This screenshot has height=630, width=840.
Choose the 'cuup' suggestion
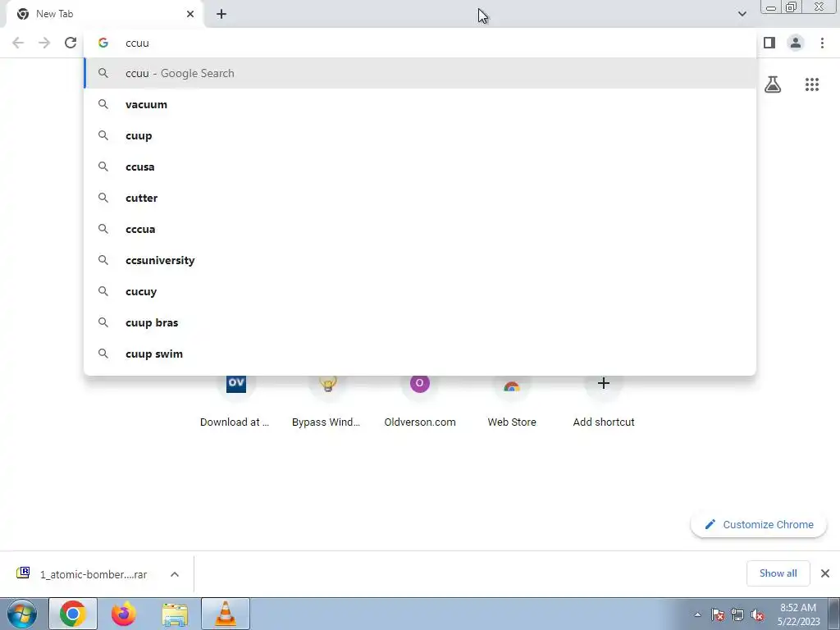click(421, 135)
